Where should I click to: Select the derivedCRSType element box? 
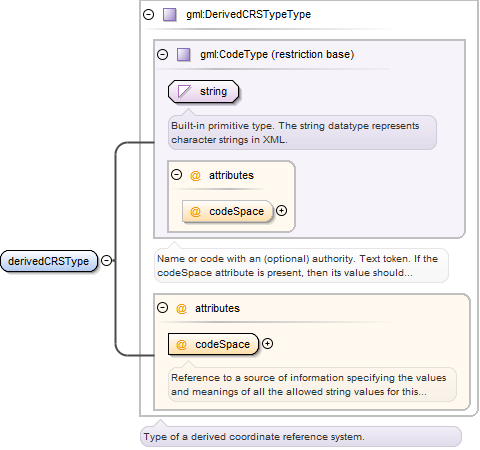(49, 261)
